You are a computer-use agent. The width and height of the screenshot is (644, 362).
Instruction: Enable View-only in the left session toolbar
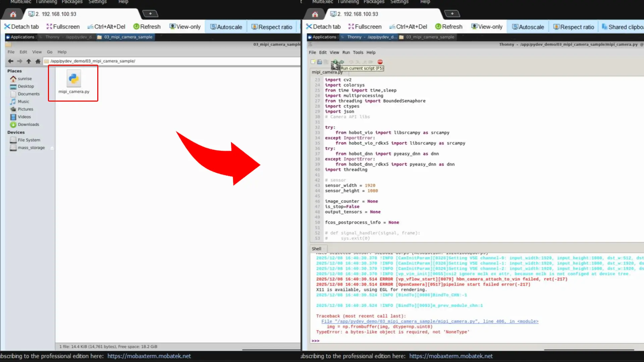[185, 27]
